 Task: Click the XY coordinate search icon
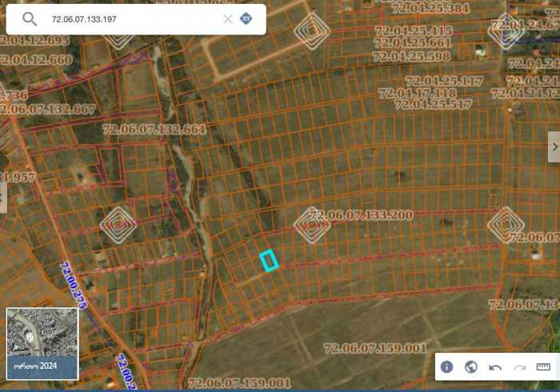click(246, 18)
